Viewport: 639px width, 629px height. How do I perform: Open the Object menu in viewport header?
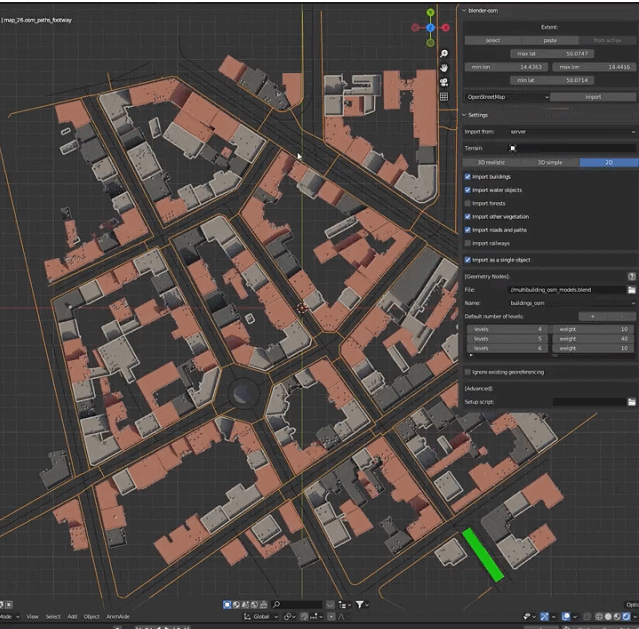[x=92, y=617]
